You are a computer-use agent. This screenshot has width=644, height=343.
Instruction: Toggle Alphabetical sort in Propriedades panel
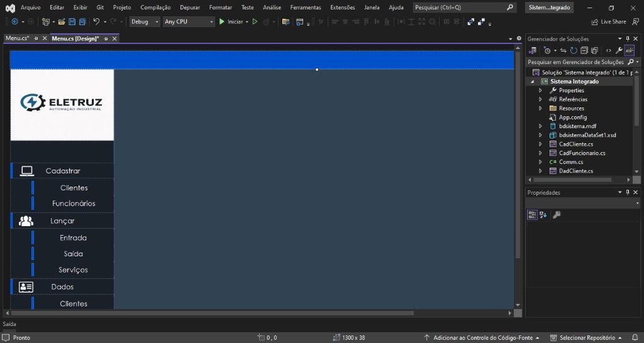(543, 215)
